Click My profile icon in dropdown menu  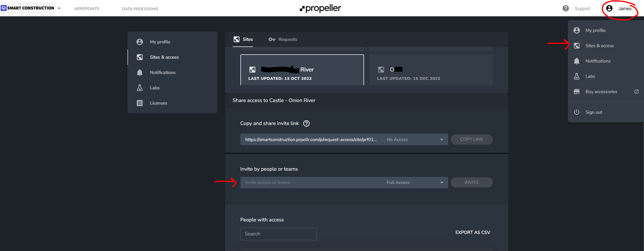click(x=577, y=30)
